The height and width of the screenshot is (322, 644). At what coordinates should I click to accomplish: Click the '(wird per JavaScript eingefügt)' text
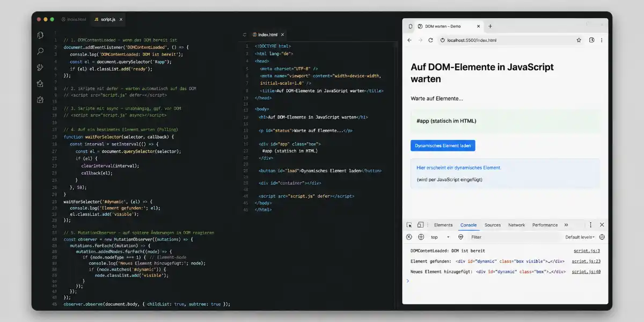click(449, 179)
